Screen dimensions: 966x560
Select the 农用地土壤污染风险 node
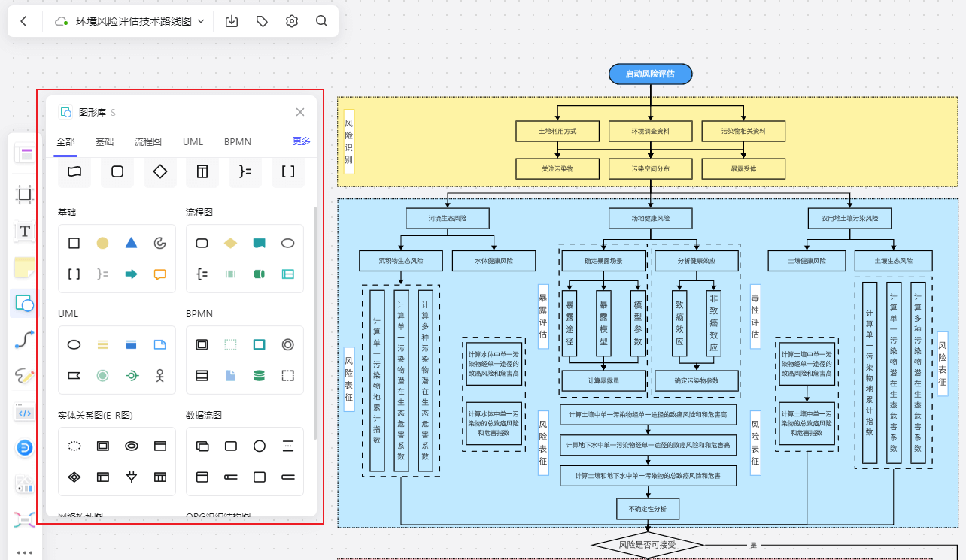[x=850, y=218]
